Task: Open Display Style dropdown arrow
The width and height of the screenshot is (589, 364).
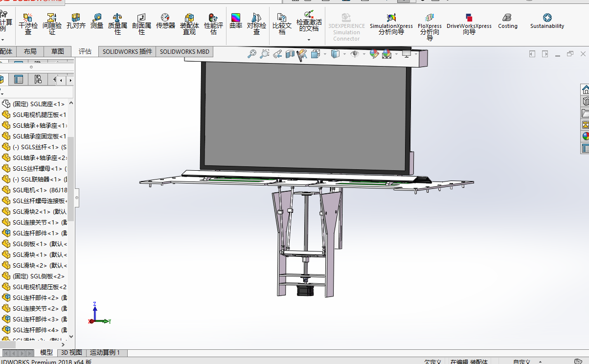Action: coord(344,54)
